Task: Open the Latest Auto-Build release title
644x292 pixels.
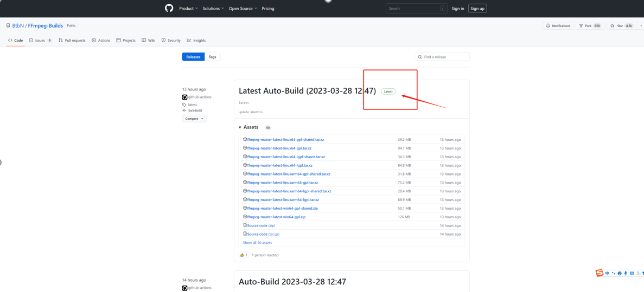Action: coord(307,91)
